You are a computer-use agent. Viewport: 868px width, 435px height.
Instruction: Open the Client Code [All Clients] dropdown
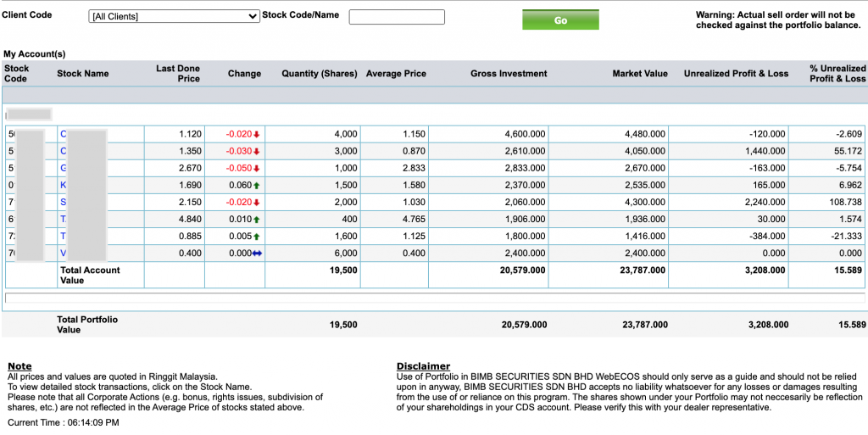pos(174,17)
